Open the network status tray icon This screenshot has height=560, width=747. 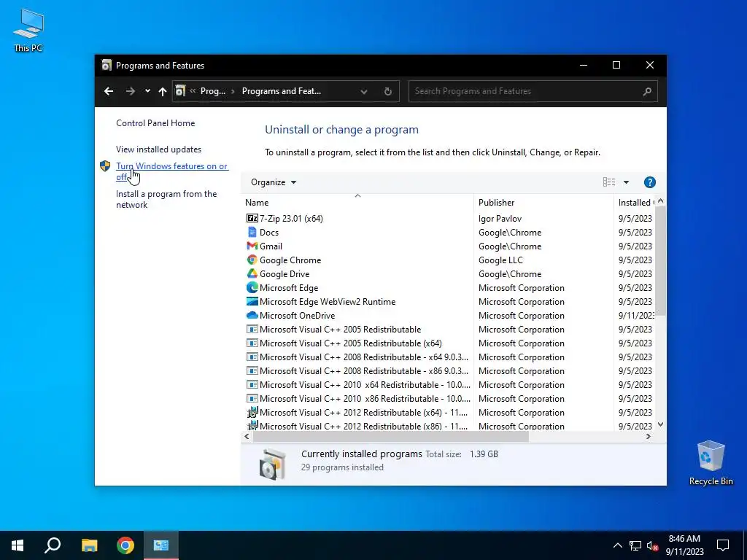point(635,545)
